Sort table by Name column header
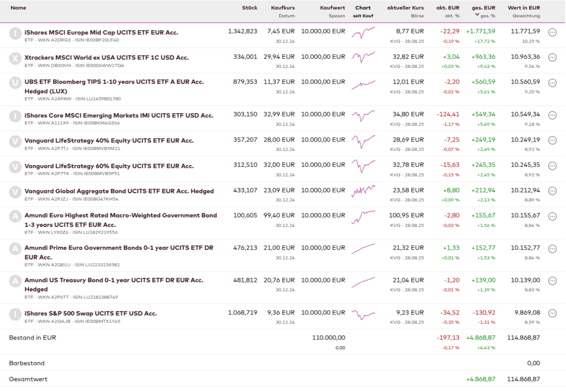This screenshot has height=392, width=566. pyautogui.click(x=18, y=7)
